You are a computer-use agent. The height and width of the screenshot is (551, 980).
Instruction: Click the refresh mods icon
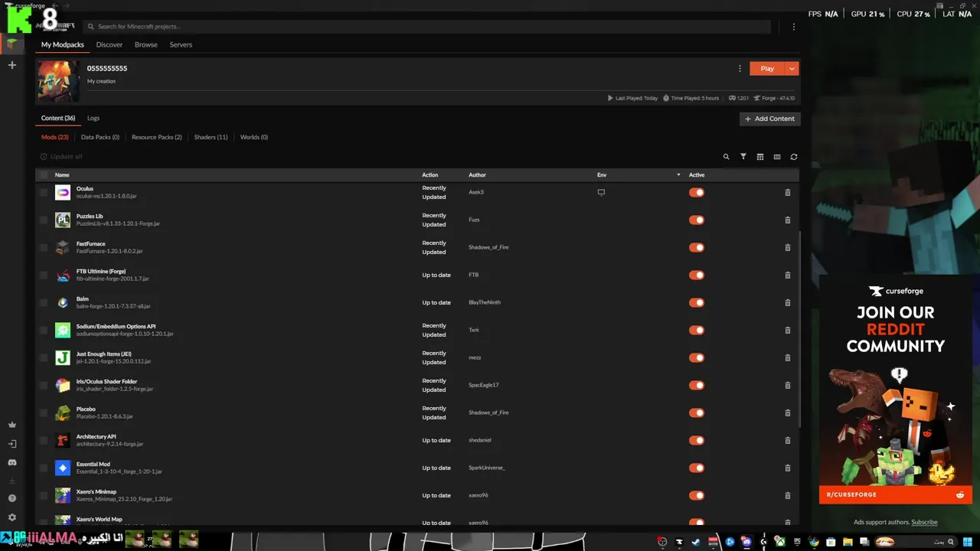coord(794,157)
